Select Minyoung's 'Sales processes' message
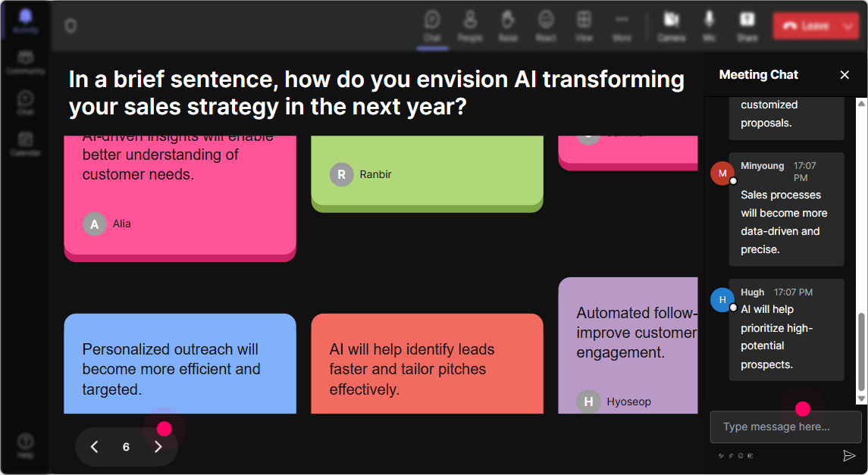 [x=786, y=209]
